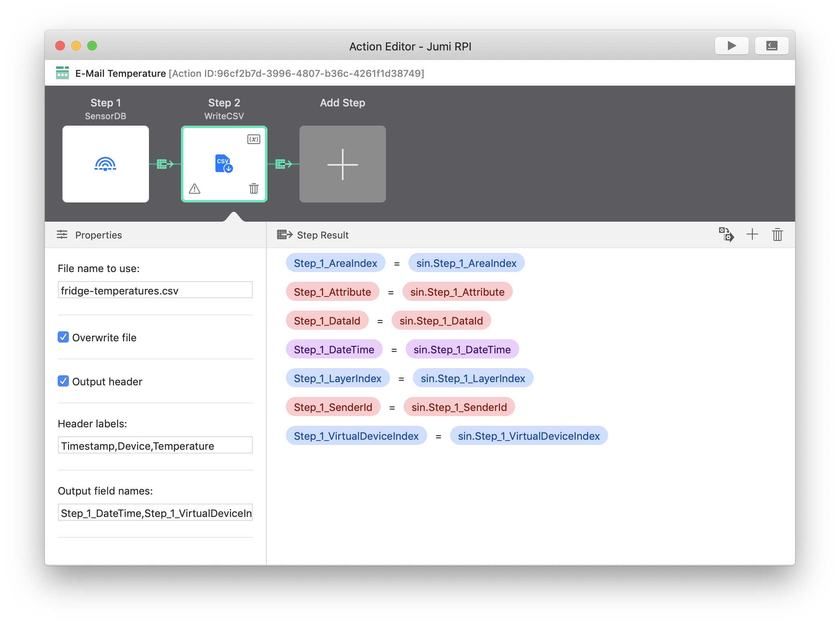Image resolution: width=840 pixels, height=625 pixels.
Task: Click the File name to use field
Action: 155,290
